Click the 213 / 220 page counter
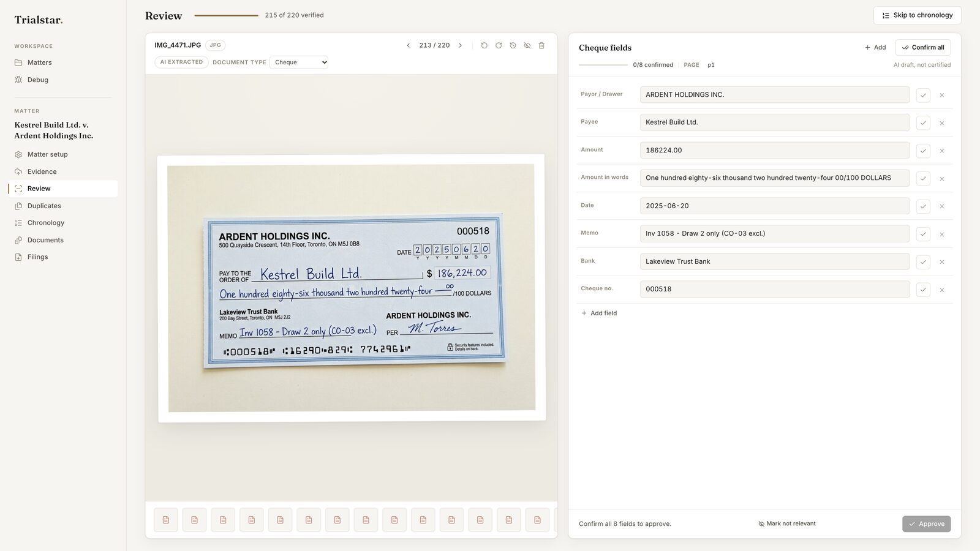The image size is (980, 551). [434, 45]
